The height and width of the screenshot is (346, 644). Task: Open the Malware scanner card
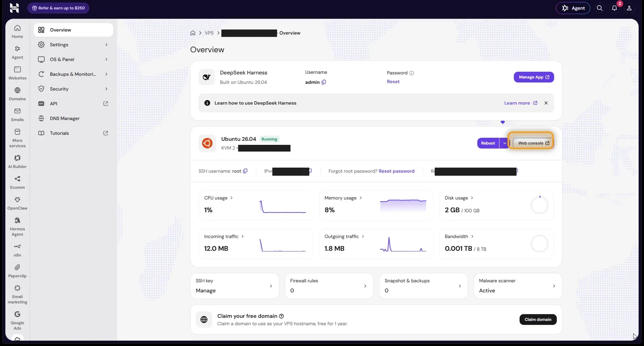518,286
